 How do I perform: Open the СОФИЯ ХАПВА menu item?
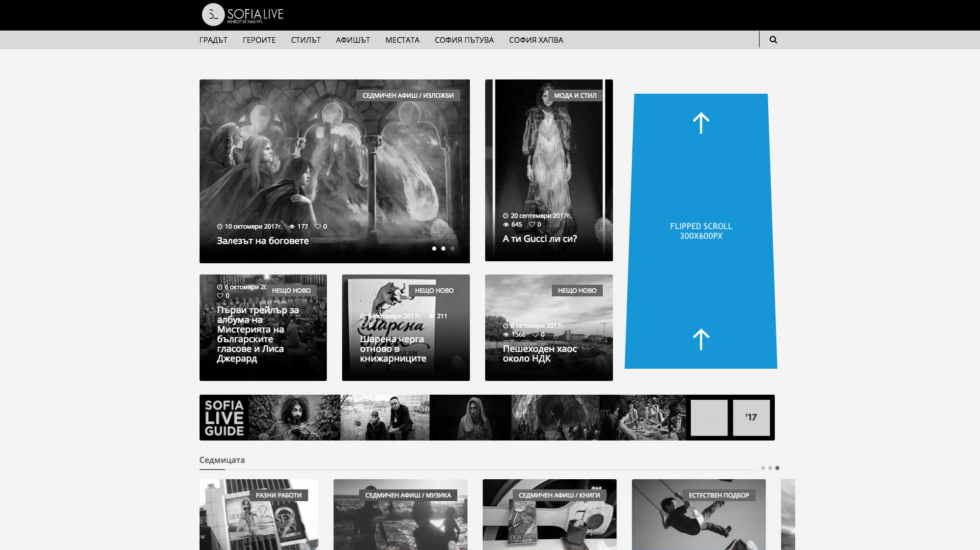[536, 40]
